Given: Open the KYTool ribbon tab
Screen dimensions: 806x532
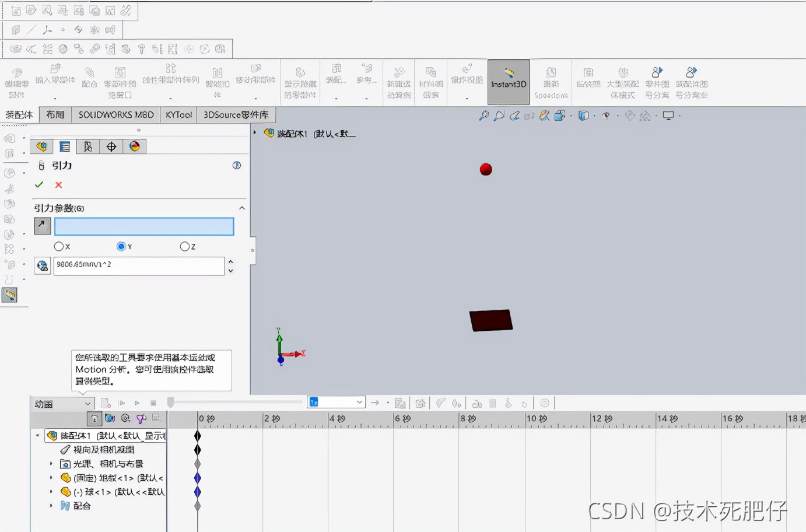Looking at the screenshot, I should [x=178, y=115].
